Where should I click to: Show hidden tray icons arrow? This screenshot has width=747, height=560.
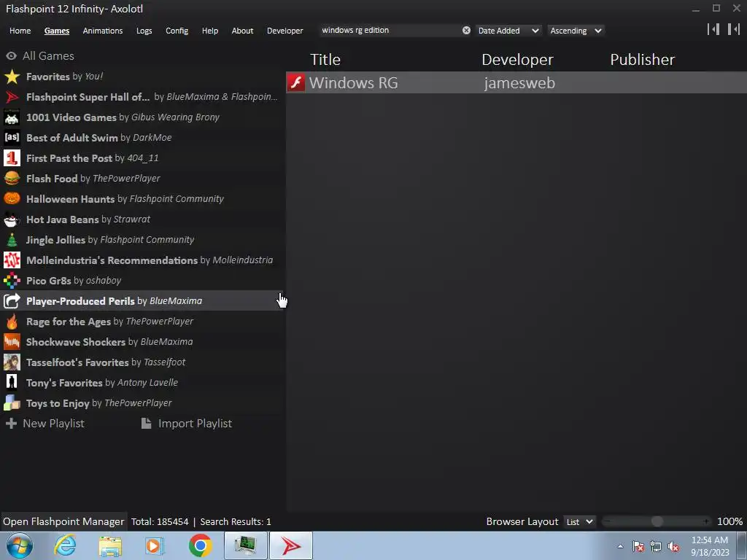(x=620, y=546)
